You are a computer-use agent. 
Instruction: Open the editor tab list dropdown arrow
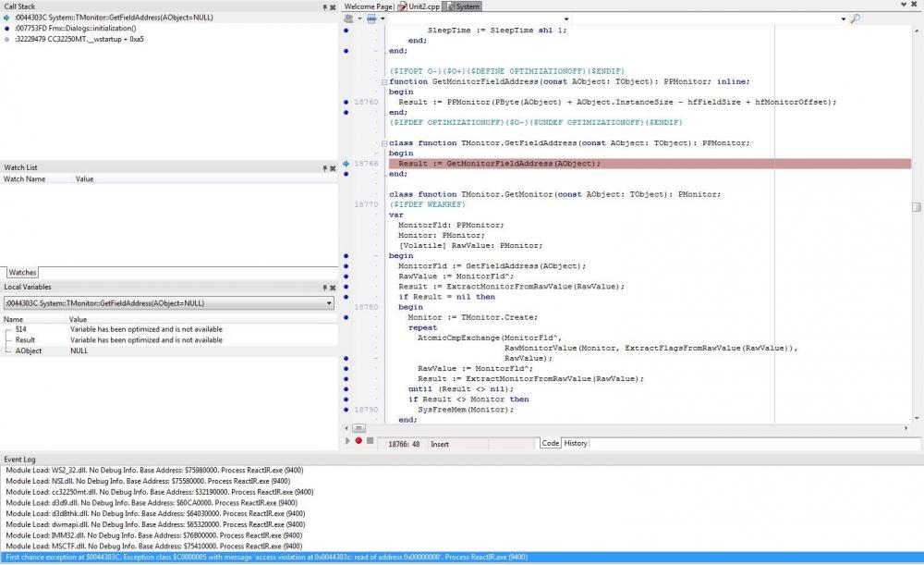pyautogui.click(x=904, y=5)
